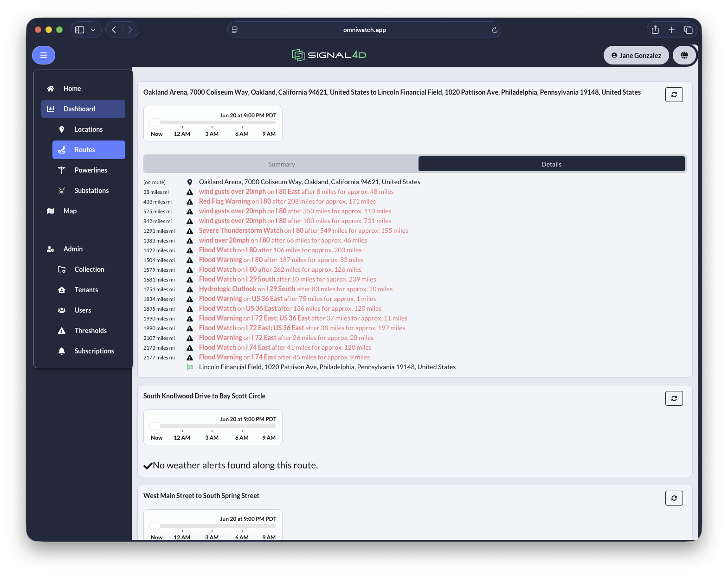Viewport: 728px width, 576px height.
Task: Click the Hydrologic Outlook alert
Action: (x=296, y=289)
